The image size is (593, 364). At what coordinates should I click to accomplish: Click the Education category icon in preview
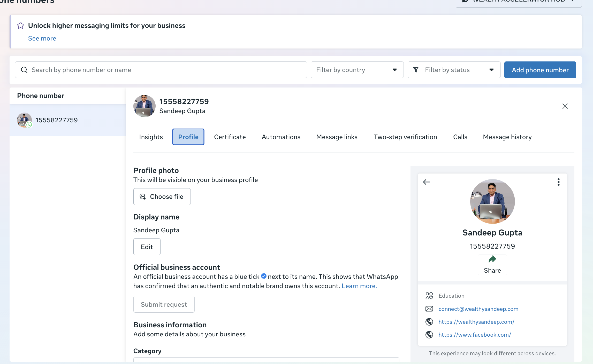pyautogui.click(x=429, y=296)
